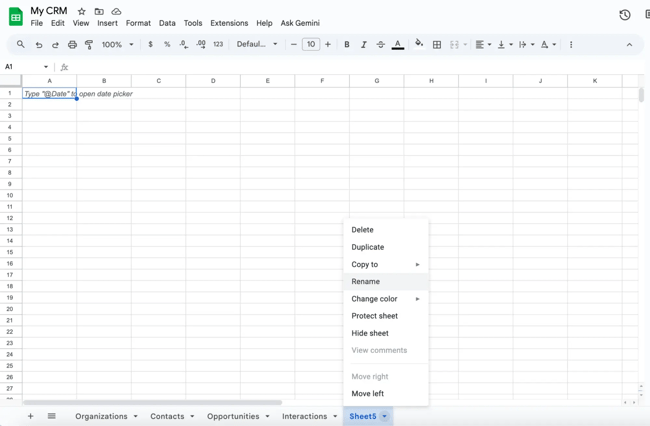The width and height of the screenshot is (650, 426).
Task: Toggle Strikethrough formatting
Action: [381, 44]
